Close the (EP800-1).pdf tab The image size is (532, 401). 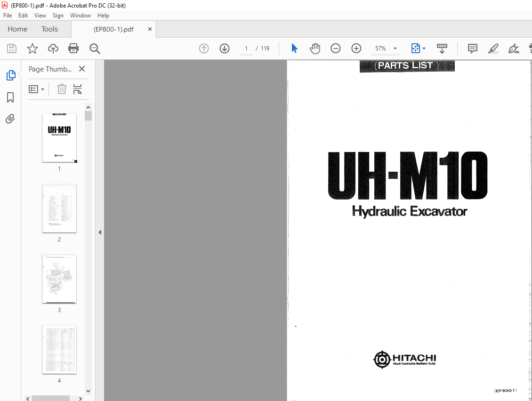pos(150,29)
